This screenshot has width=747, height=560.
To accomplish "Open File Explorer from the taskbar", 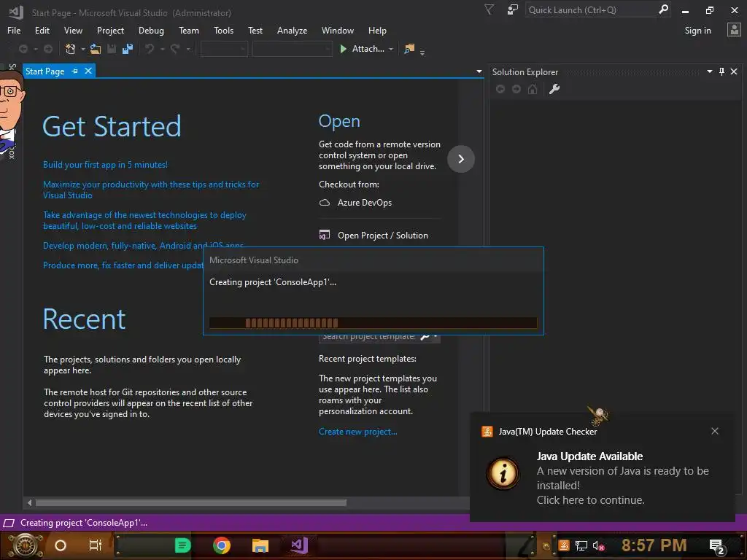I will click(260, 545).
